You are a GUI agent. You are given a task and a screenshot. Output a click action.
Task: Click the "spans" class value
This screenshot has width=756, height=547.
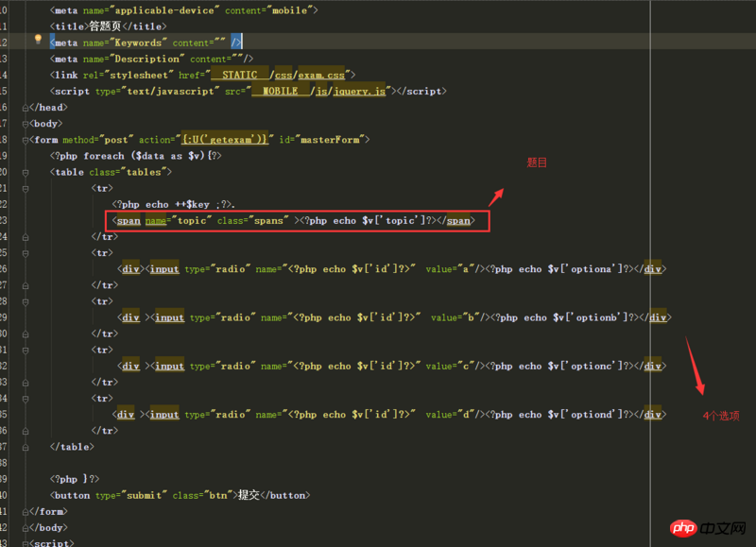coord(268,221)
